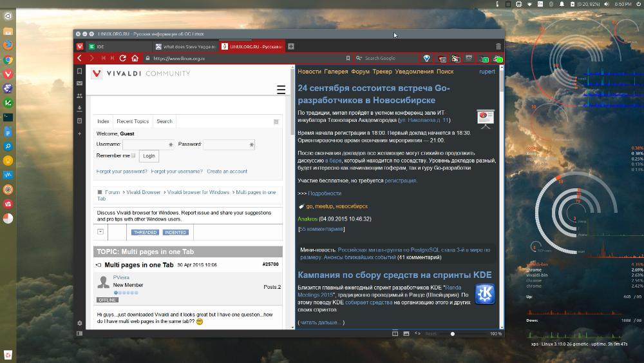Open the Трекер section

pyautogui.click(x=383, y=72)
